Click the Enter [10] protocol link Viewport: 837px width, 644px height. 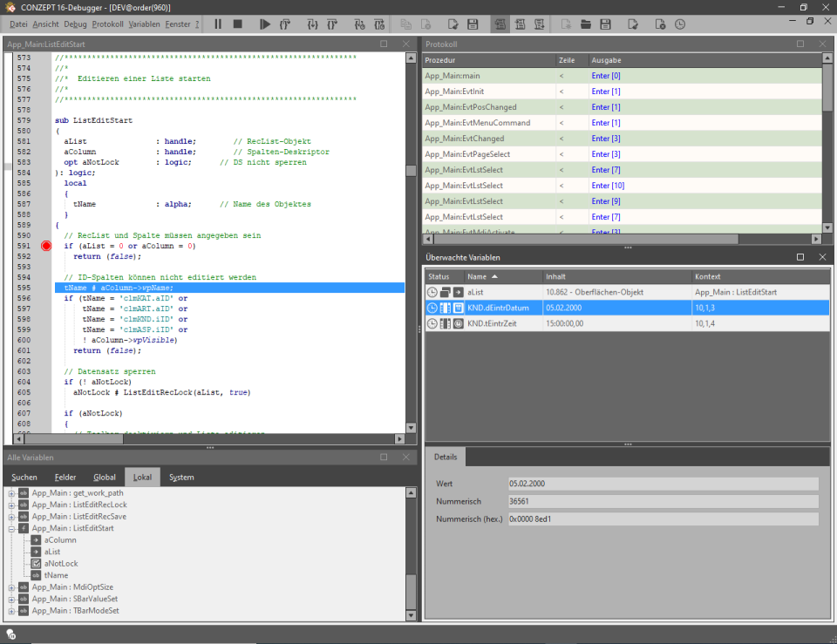coord(608,186)
